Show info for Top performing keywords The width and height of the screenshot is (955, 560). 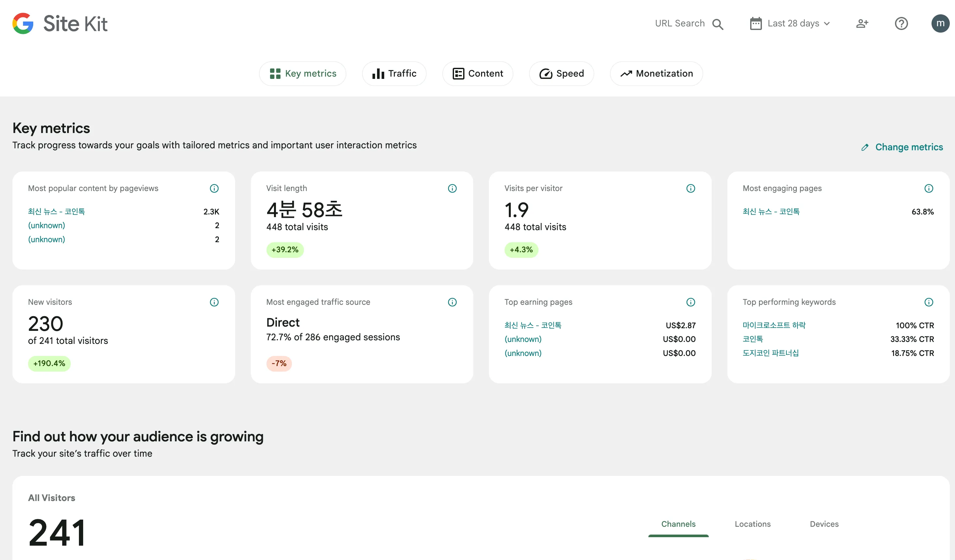[x=929, y=302]
